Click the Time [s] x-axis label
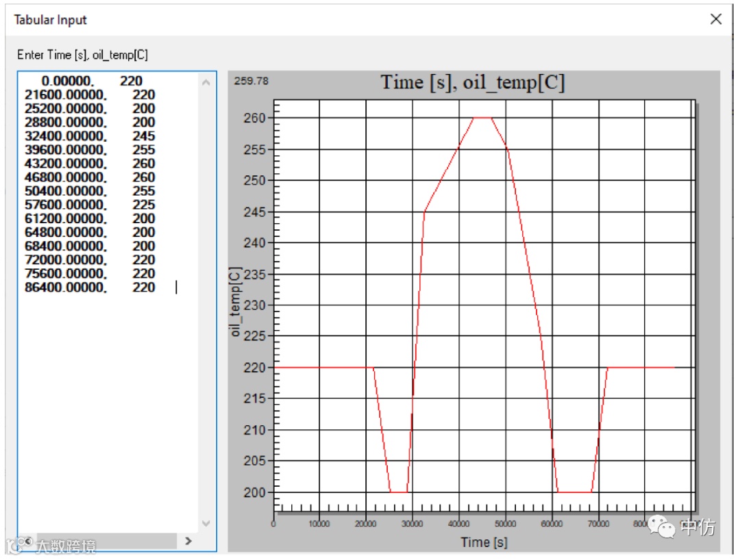 [x=484, y=542]
